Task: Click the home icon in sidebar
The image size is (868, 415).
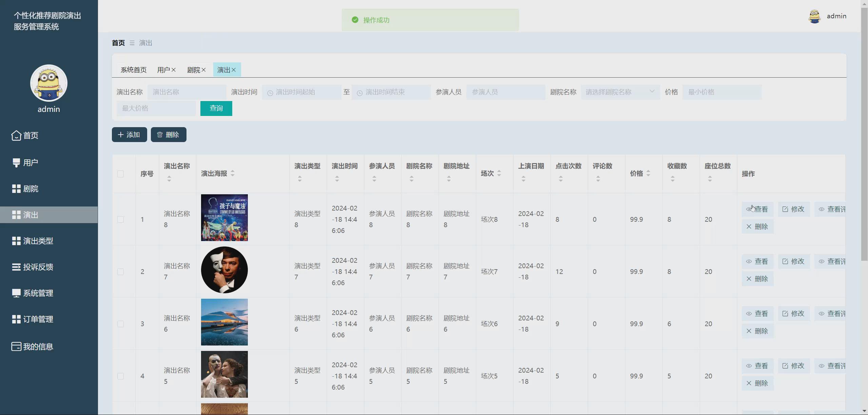Action: click(x=16, y=135)
